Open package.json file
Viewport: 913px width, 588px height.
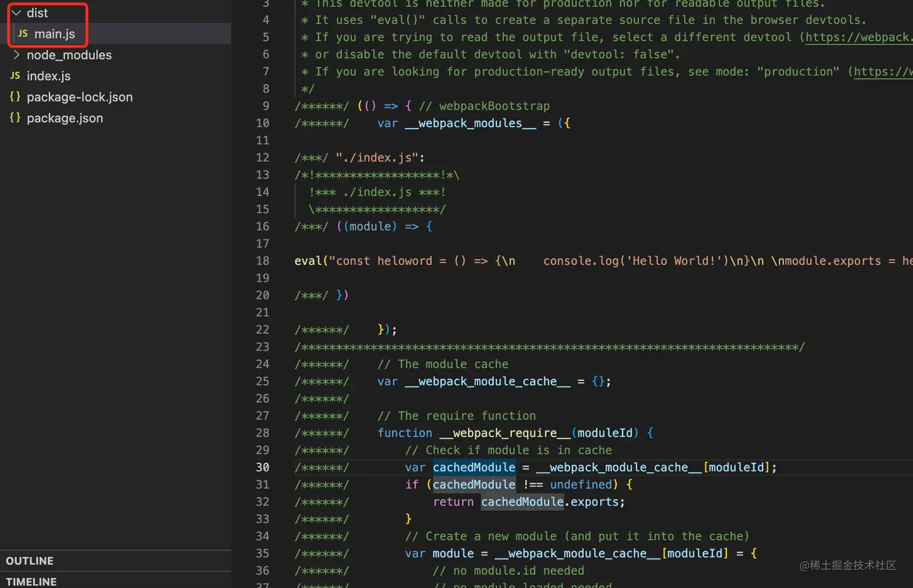[65, 118]
